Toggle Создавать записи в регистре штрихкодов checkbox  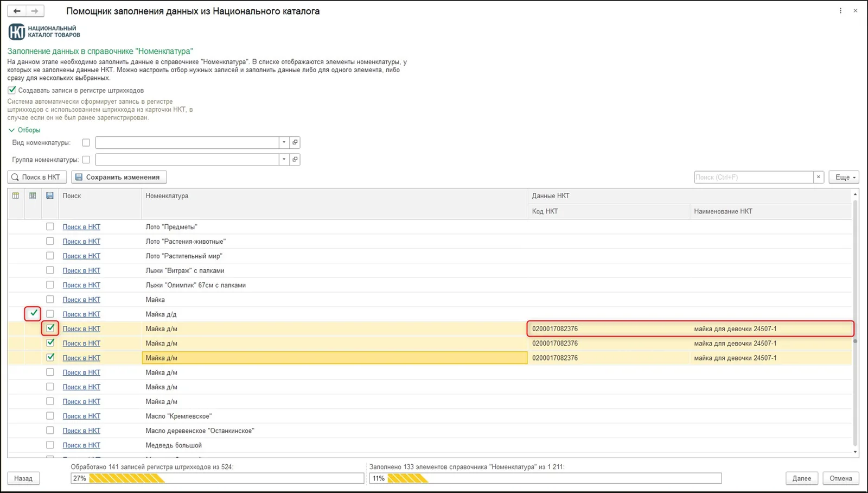tap(12, 90)
